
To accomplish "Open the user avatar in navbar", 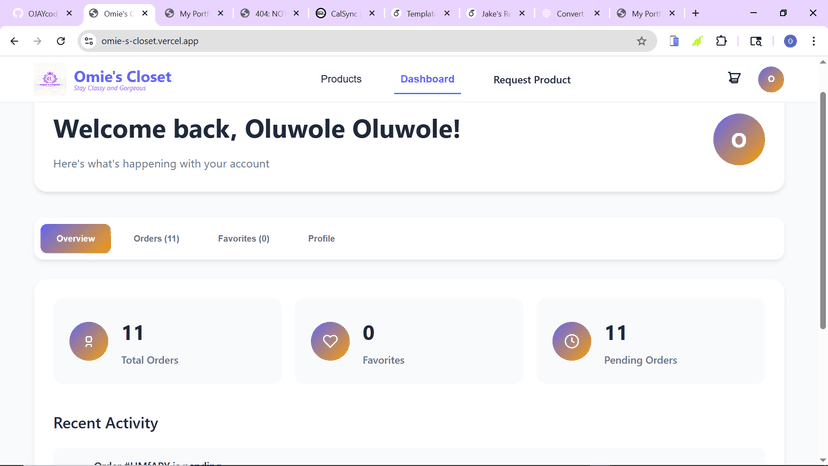I will click(771, 79).
